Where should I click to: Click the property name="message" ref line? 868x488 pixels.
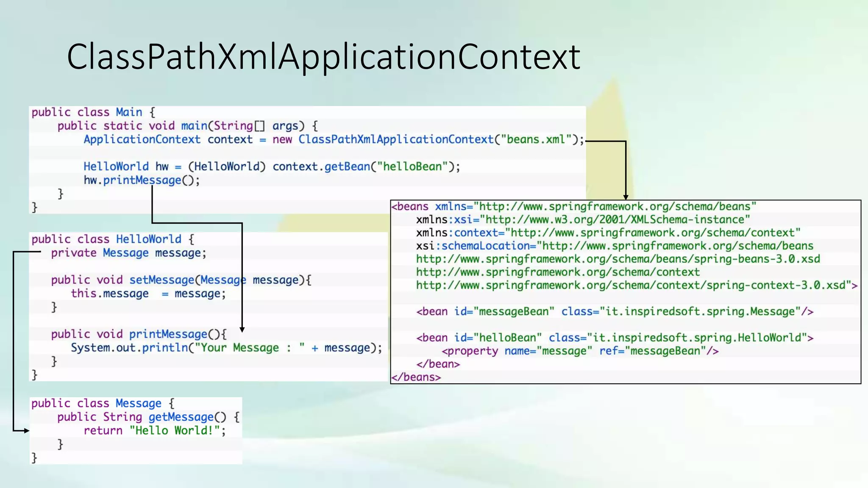(580, 351)
